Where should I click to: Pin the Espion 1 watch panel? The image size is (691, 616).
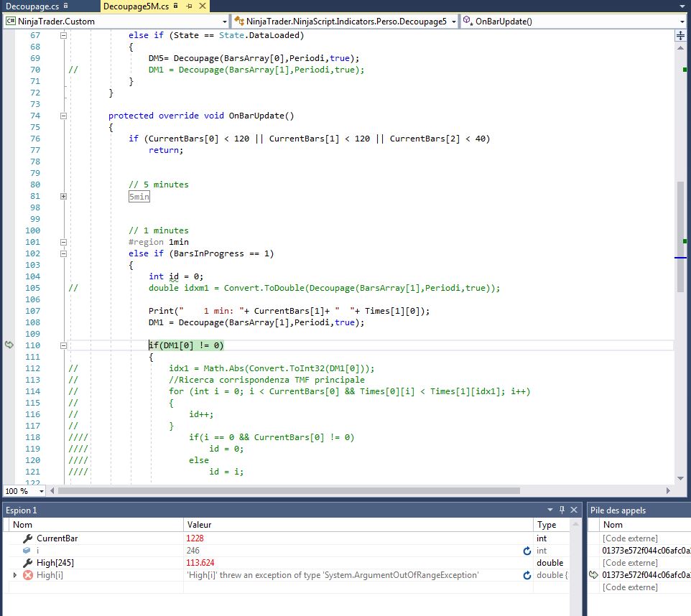tap(562, 510)
